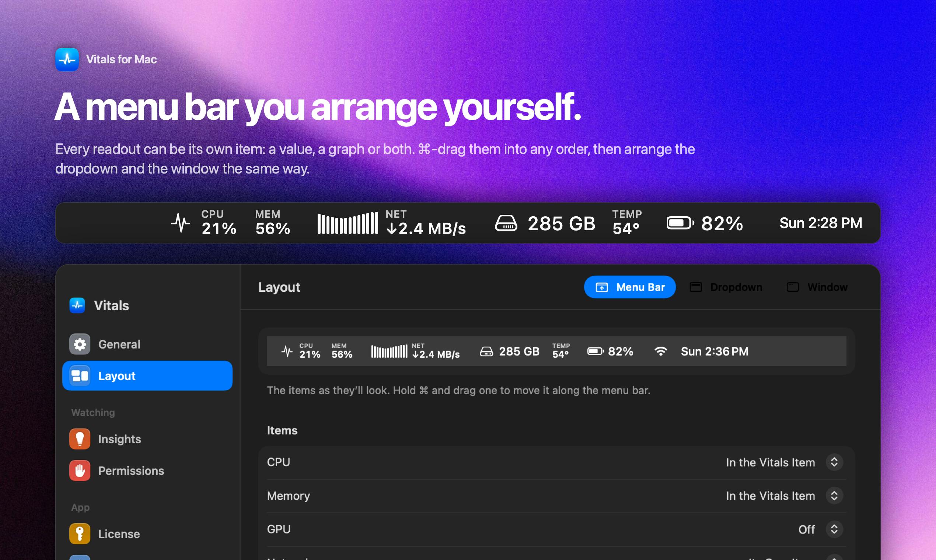The width and height of the screenshot is (936, 560).
Task: Open License via its key icon
Action: (80, 533)
